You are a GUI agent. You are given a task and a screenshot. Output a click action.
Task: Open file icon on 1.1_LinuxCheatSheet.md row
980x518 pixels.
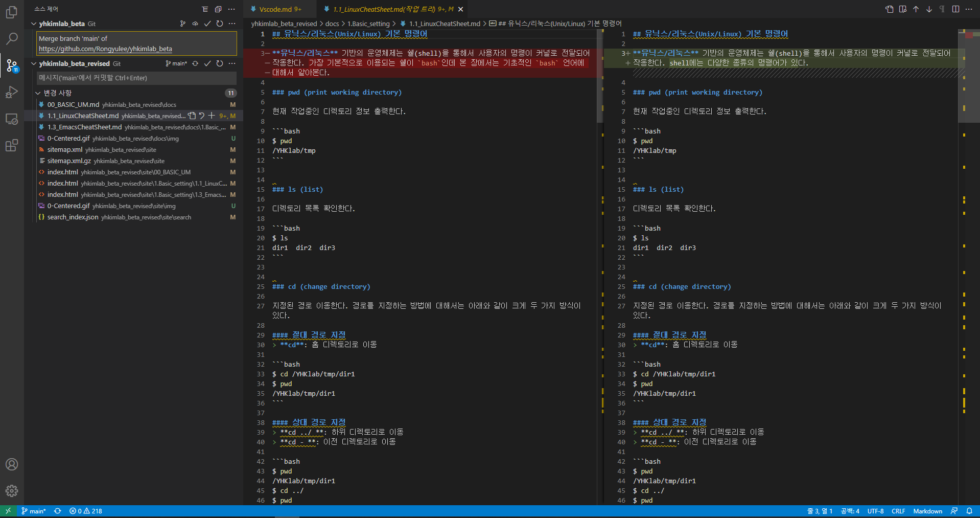point(192,116)
